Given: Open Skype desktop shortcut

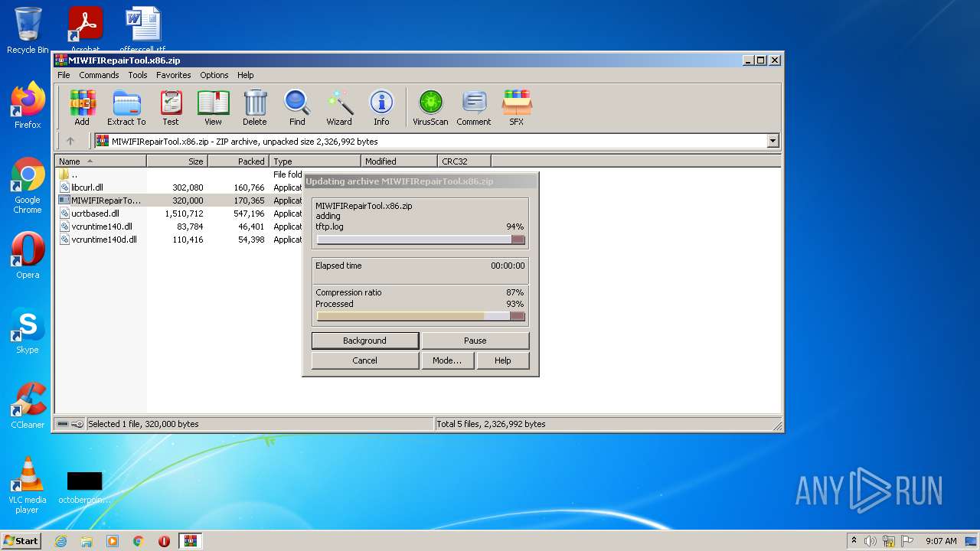Looking at the screenshot, I should (28, 331).
